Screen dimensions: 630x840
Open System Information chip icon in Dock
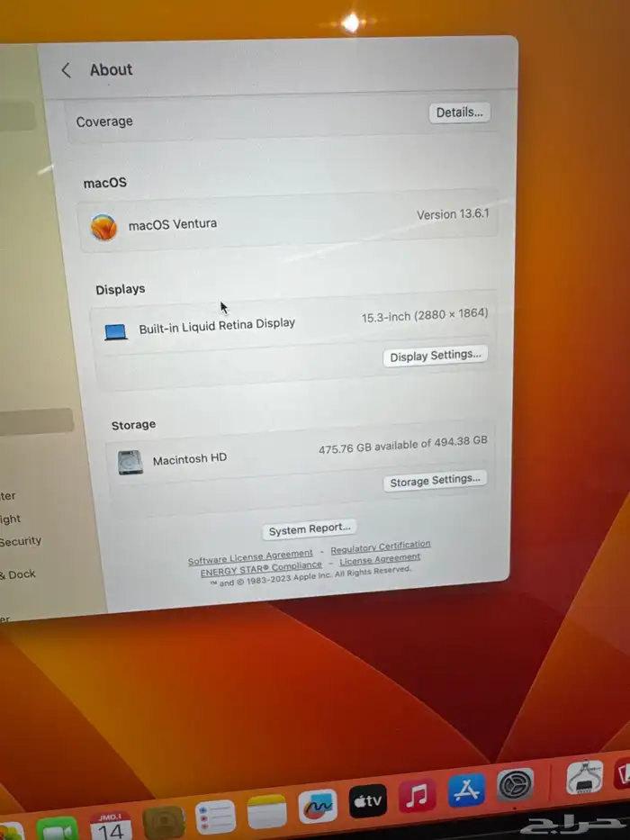[x=584, y=778]
